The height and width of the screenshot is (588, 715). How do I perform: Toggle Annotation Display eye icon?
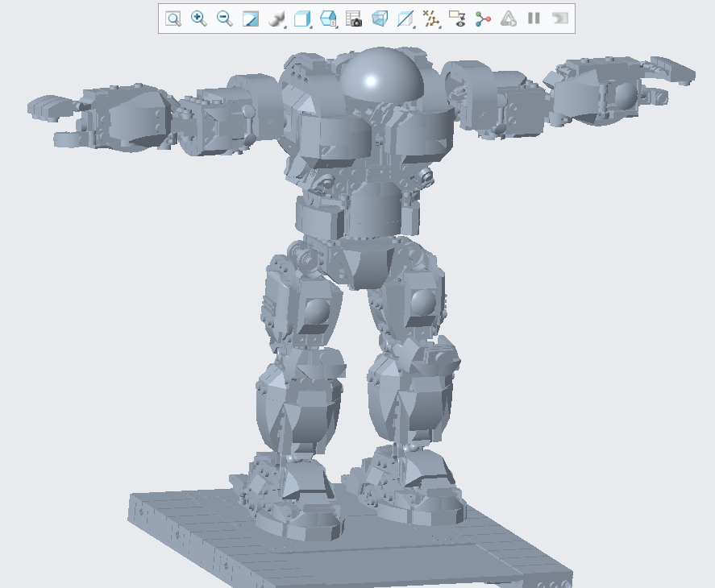[x=457, y=19]
